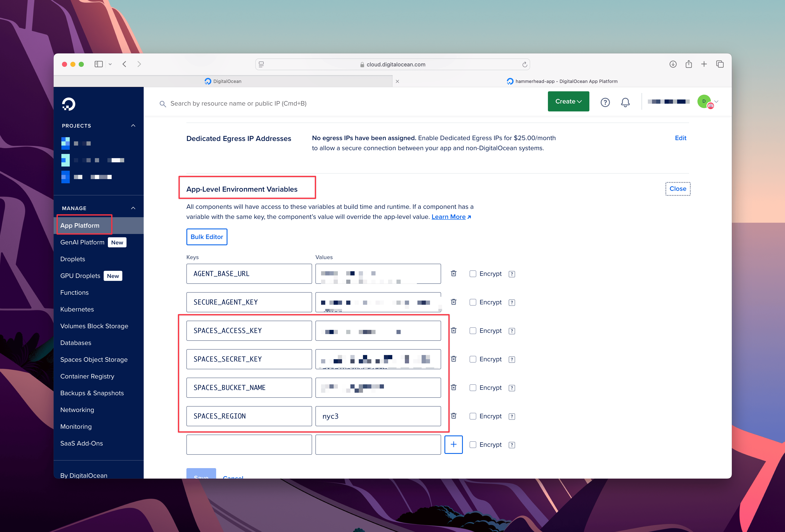
Task: Open GPU Droplets in sidebar
Action: coord(80,276)
